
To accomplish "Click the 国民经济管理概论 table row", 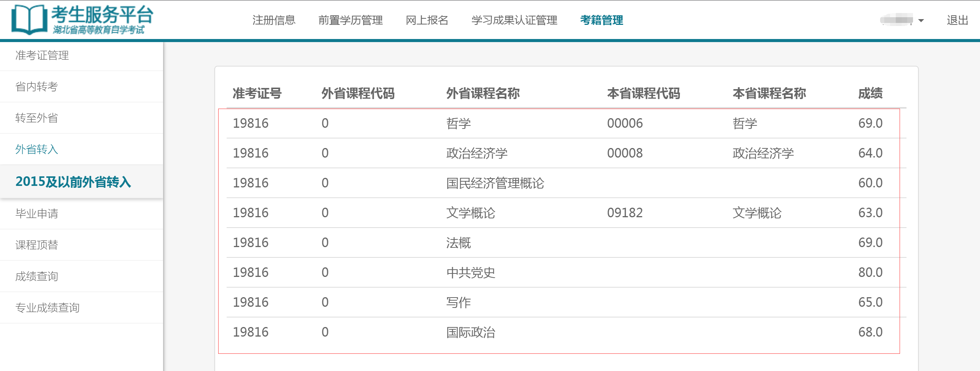I will (x=495, y=183).
